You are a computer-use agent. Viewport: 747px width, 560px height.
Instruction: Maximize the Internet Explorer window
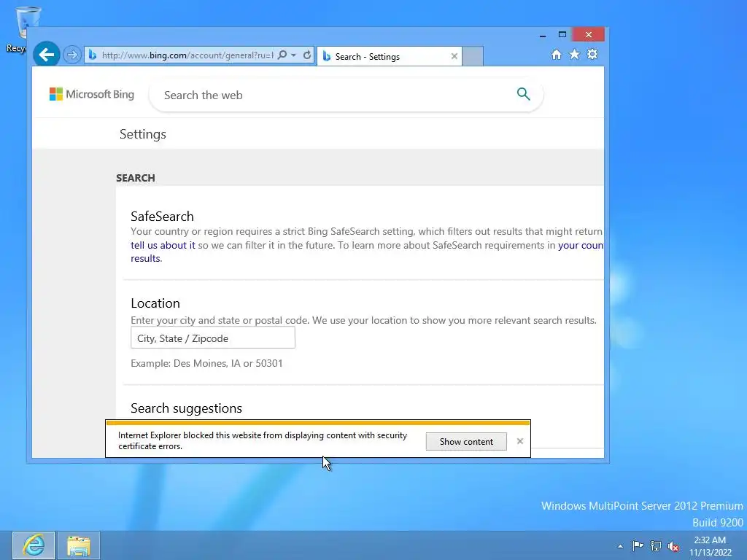(x=562, y=35)
